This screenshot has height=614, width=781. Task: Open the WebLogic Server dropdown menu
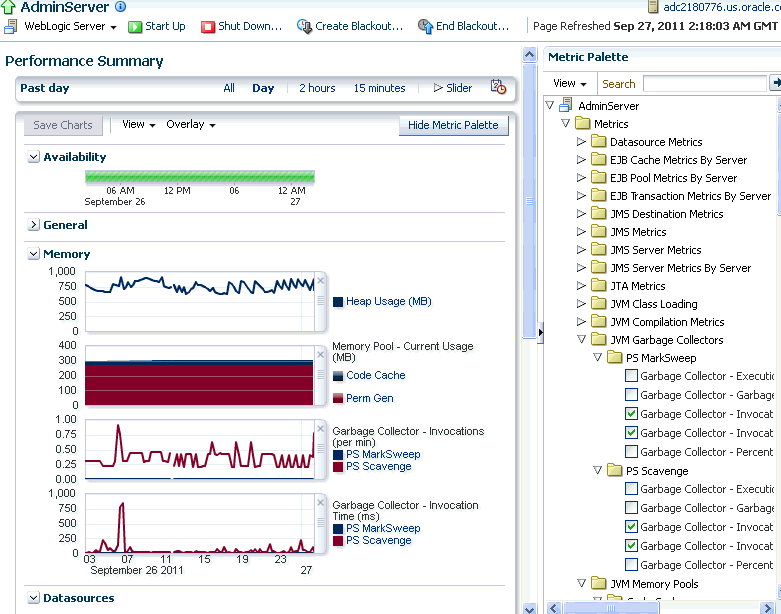[70, 26]
